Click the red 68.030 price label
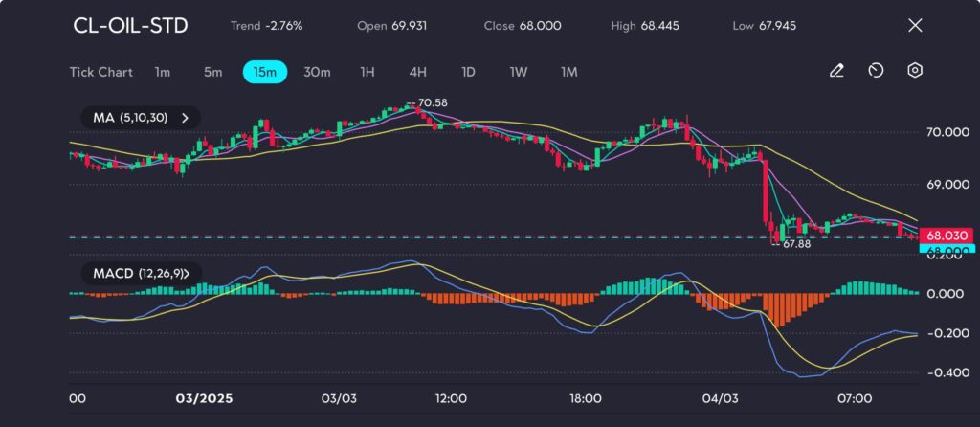The height and width of the screenshot is (427, 980). (x=946, y=236)
